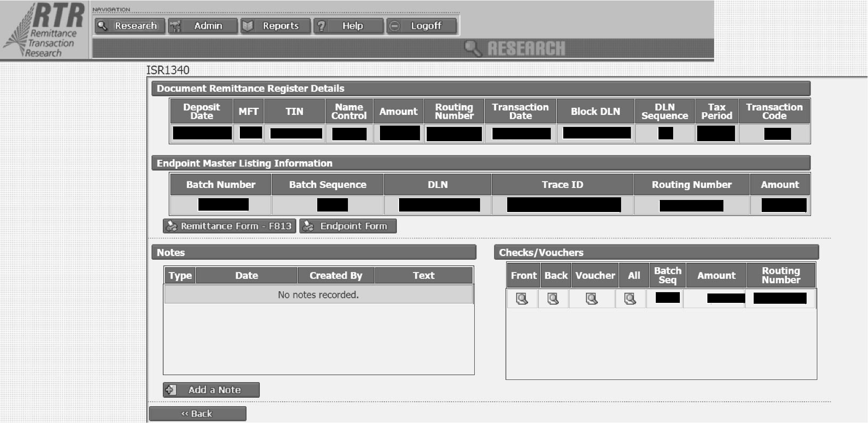Viewport: 868px width, 424px height.
Task: Click the RTR Remittance Transaction Research logo
Action: pyautogui.click(x=44, y=30)
